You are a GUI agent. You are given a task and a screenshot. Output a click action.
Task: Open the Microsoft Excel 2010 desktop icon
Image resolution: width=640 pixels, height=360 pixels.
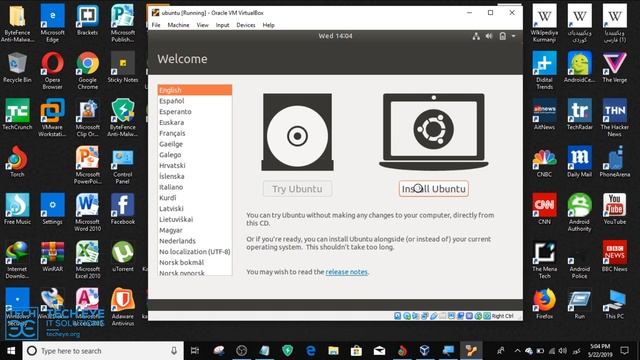[x=87, y=260]
